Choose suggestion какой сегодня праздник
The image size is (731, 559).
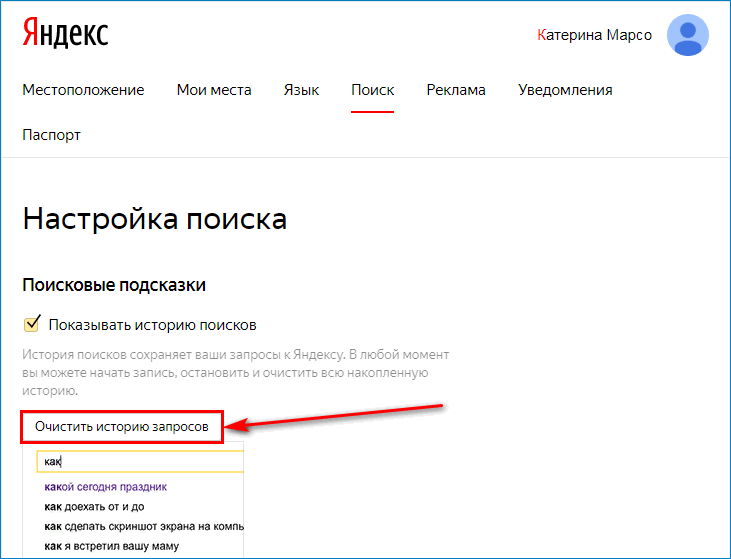tap(105, 487)
